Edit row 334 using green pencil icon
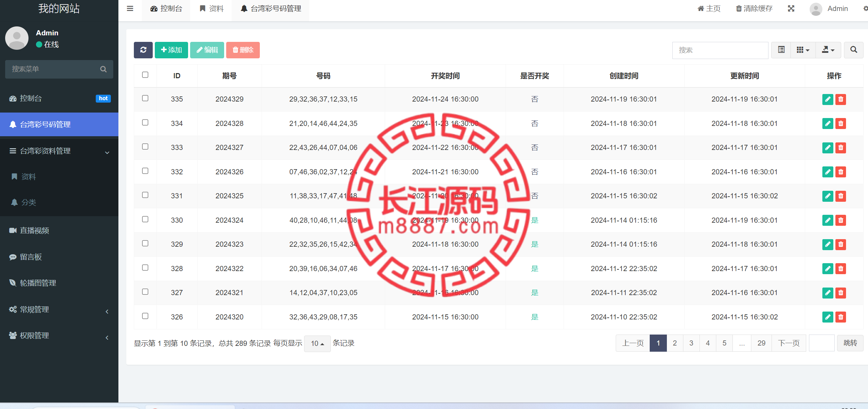The width and height of the screenshot is (868, 409). tap(828, 124)
